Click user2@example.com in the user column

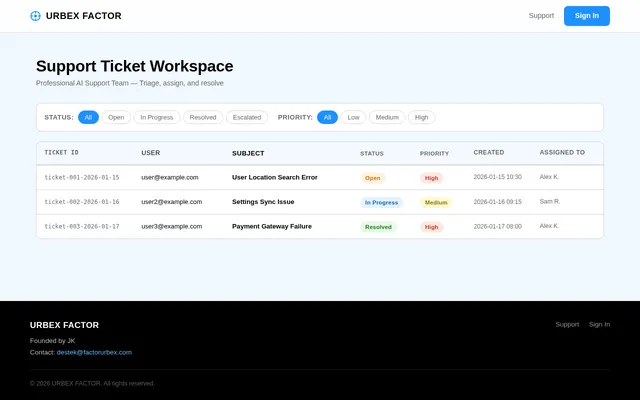point(171,202)
